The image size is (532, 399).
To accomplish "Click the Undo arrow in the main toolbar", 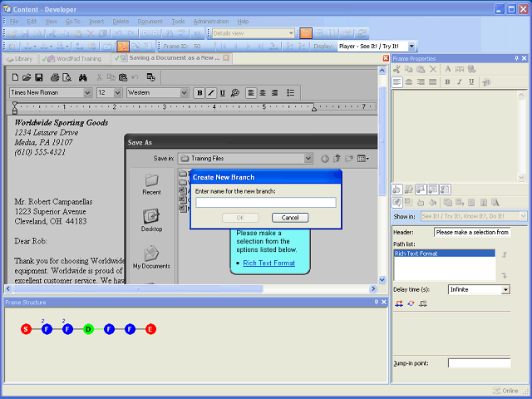I will 118,33.
